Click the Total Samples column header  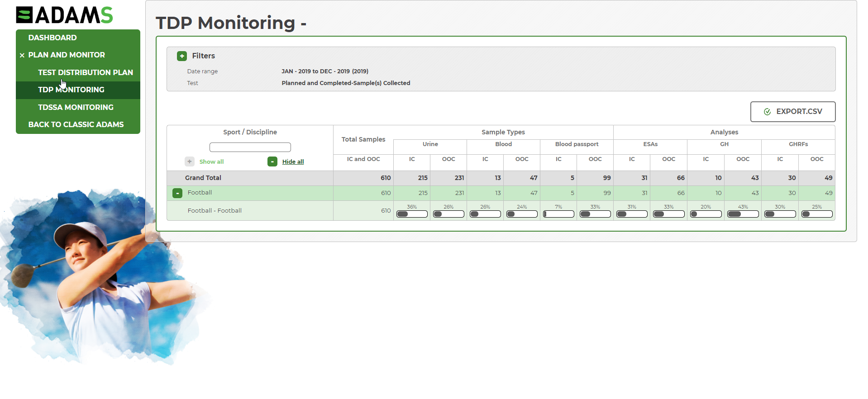[363, 139]
